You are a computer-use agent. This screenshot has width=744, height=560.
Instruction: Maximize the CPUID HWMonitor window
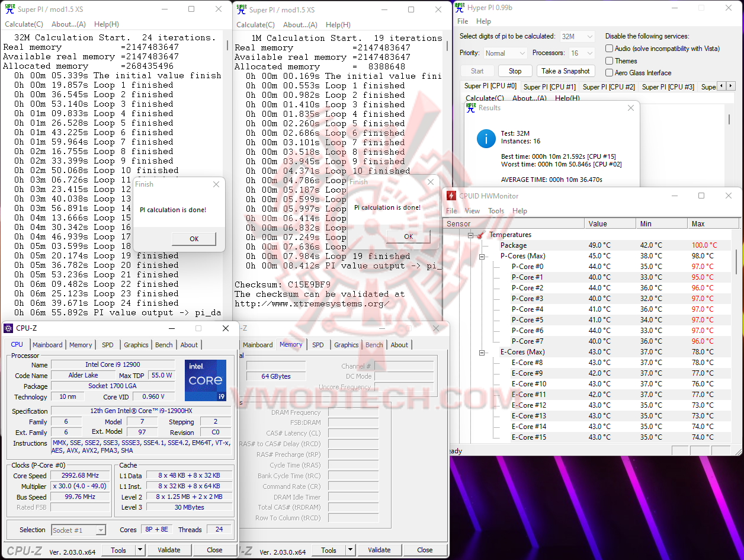pos(701,196)
